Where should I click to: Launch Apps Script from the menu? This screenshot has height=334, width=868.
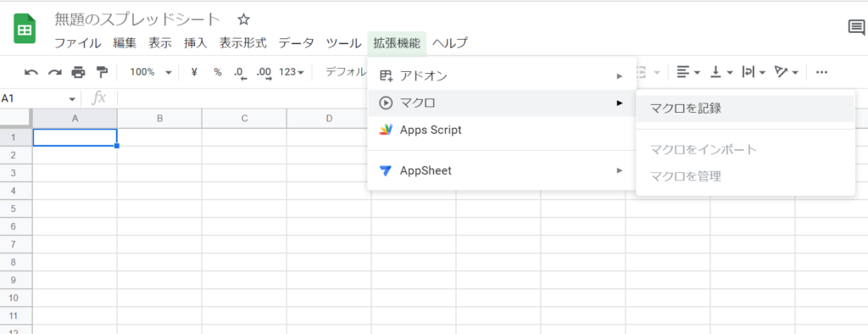point(502,131)
